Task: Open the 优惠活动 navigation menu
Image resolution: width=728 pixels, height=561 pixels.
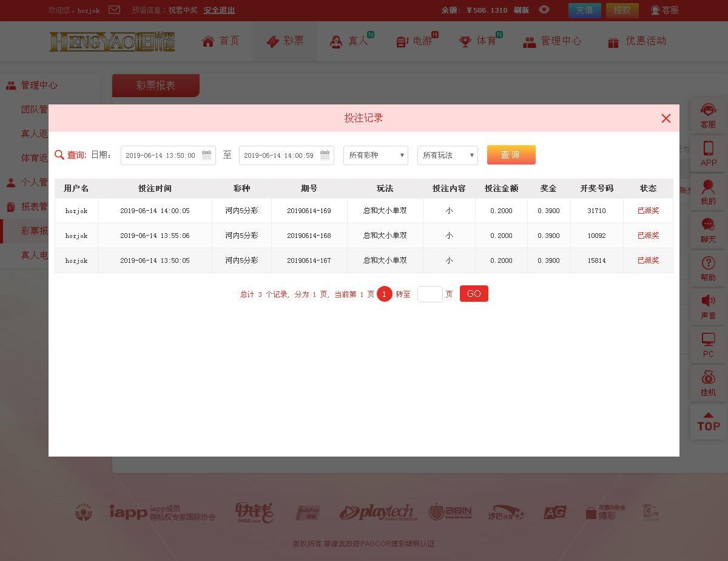Action: (637, 41)
